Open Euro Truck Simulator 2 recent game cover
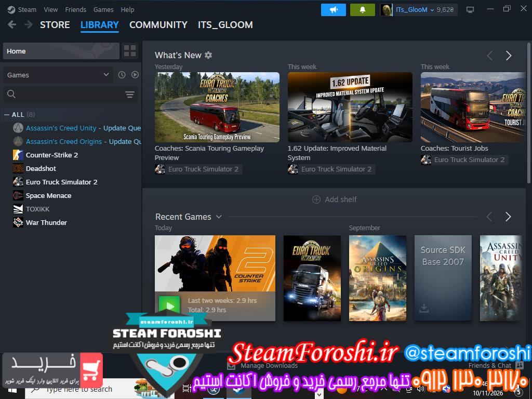 312,278
